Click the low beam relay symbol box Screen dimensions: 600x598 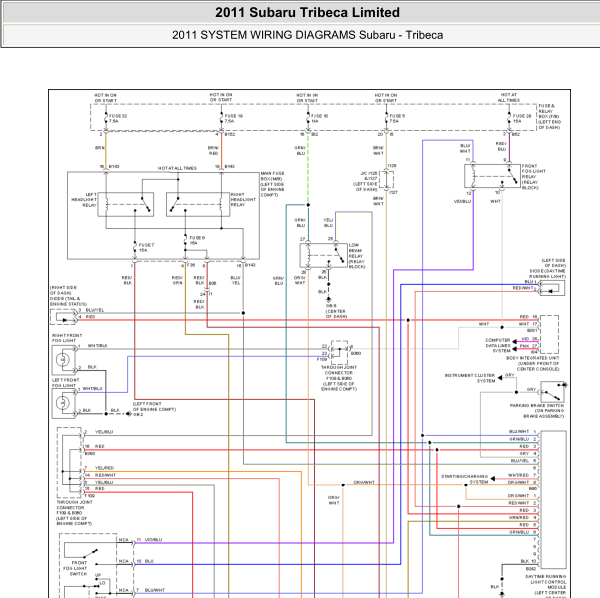(x=323, y=255)
